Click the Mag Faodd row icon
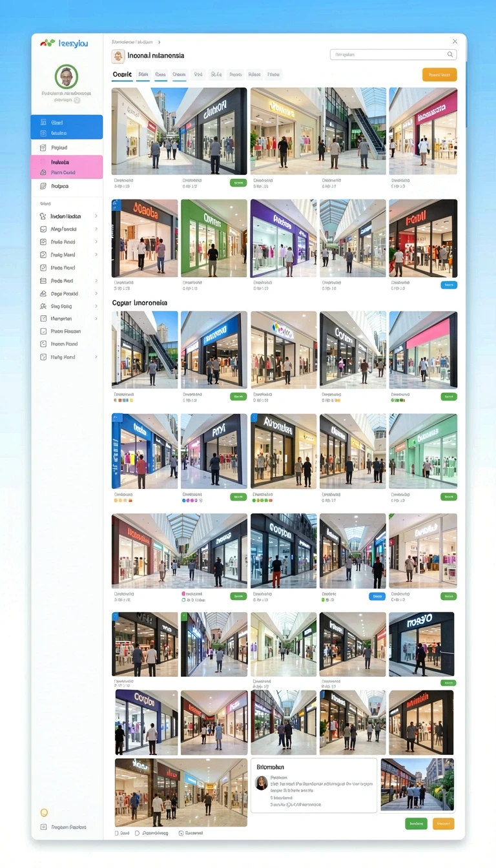496x868 pixels. pos(43,229)
